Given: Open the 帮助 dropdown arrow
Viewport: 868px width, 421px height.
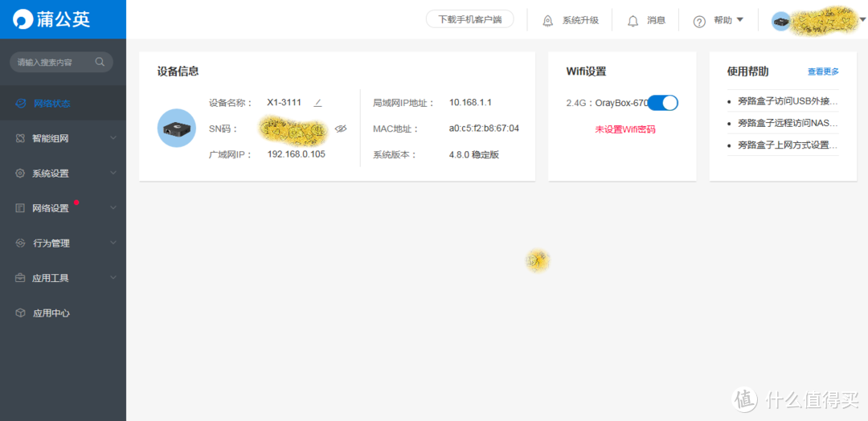Looking at the screenshot, I should click(x=739, y=20).
